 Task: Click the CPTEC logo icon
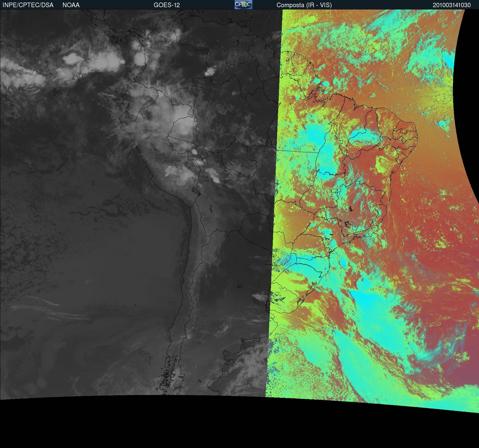click(243, 5)
